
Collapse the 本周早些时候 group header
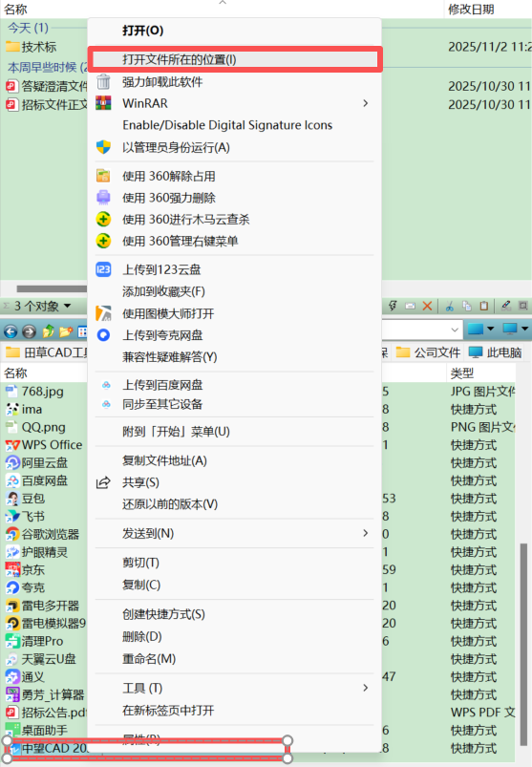[x=47, y=67]
